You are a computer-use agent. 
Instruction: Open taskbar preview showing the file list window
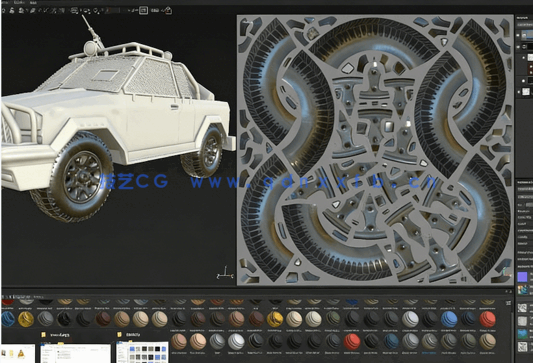(x=75, y=353)
